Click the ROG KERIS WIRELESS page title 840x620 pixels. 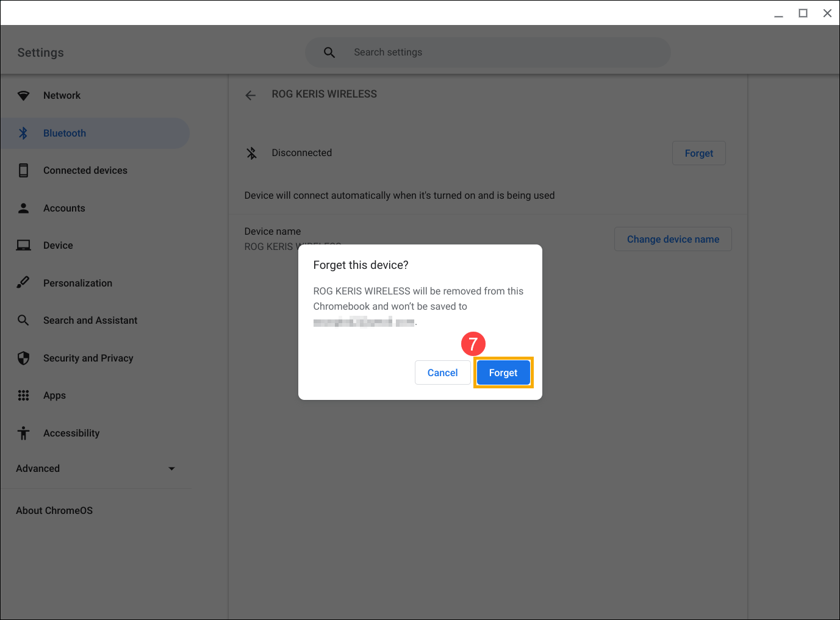[x=324, y=94]
